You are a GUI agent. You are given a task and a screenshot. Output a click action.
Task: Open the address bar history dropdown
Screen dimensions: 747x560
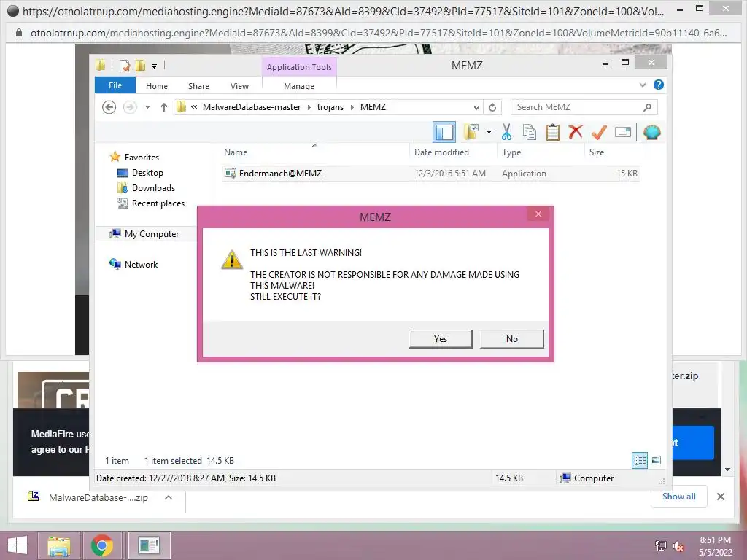(x=476, y=108)
